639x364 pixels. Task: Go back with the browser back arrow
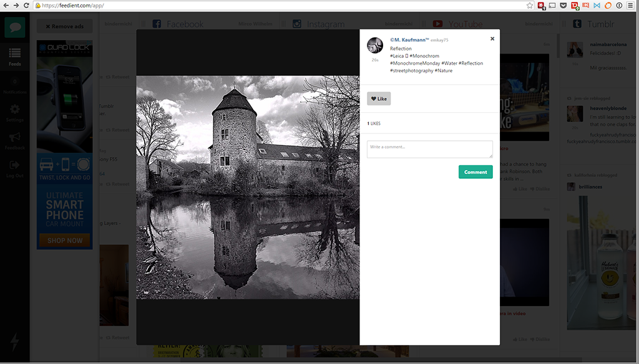(x=6, y=5)
